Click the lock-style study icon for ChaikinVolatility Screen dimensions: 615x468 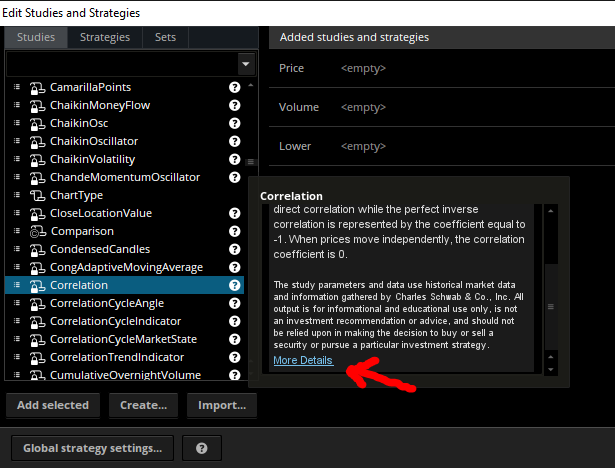point(38,159)
